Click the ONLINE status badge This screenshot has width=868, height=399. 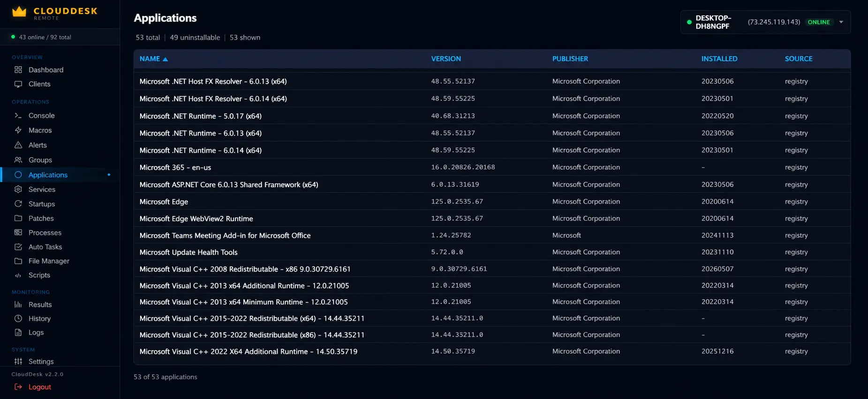(819, 22)
